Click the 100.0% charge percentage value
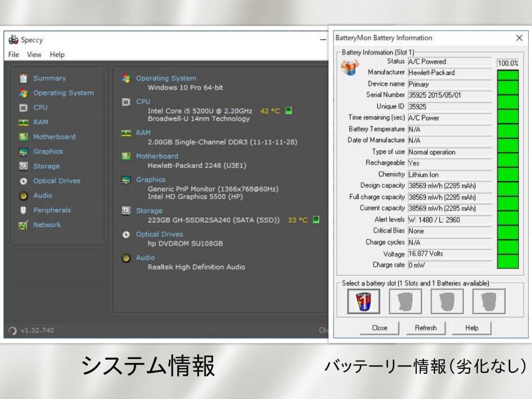This screenshot has height=399, width=532. pos(507,64)
